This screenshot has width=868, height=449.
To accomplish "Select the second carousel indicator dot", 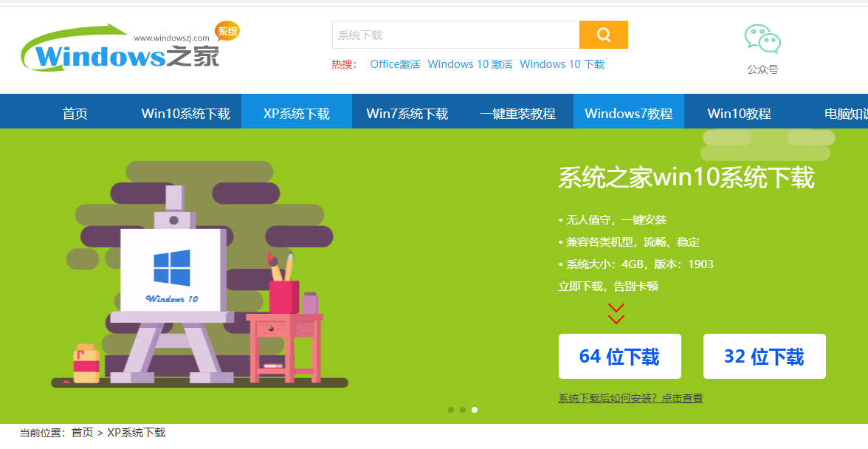I will (463, 410).
